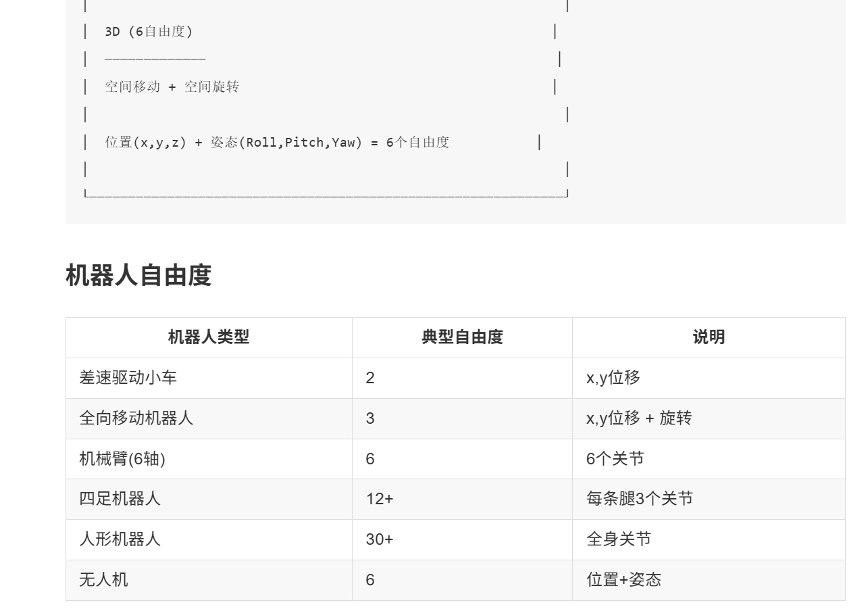
Task: Select the 典型自由度 column header
Action: coord(461,337)
